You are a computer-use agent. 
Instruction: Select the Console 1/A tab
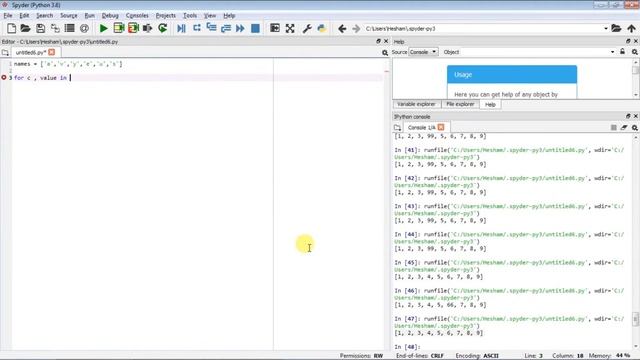427,127
